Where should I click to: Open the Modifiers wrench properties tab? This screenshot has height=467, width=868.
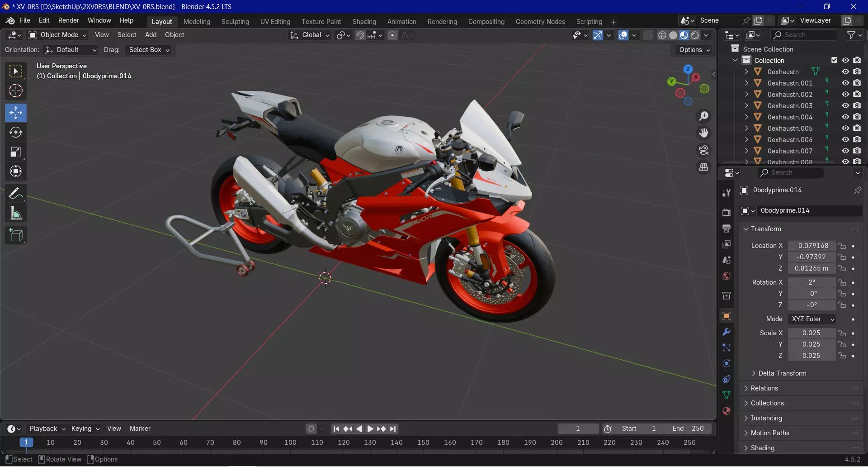(x=726, y=332)
